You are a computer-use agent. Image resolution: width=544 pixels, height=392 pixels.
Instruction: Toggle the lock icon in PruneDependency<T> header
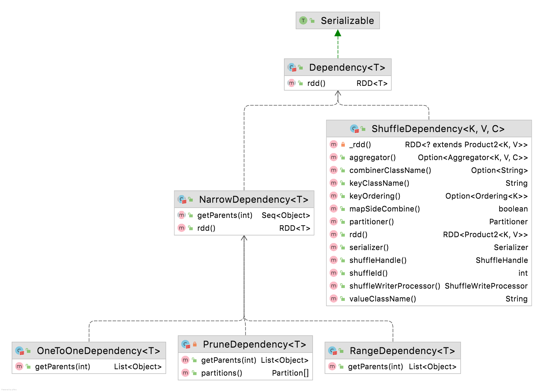194,344
